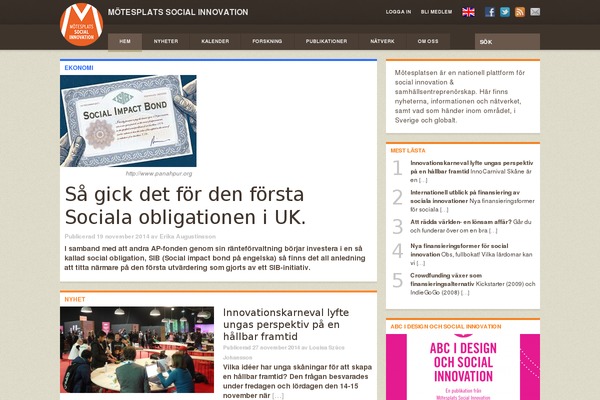Open the HEM navigation tab

point(125,41)
